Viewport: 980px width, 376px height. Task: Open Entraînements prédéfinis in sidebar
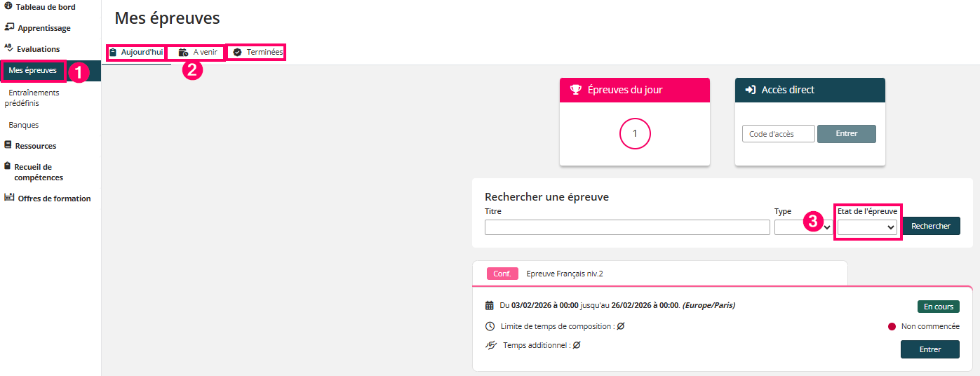pos(33,98)
